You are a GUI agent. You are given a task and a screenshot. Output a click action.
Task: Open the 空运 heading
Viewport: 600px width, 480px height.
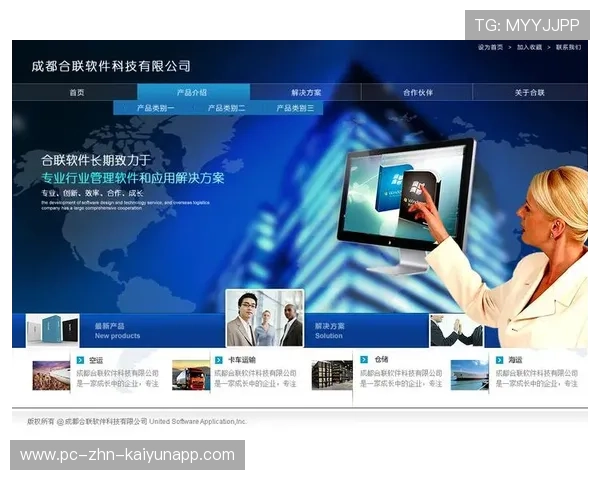click(96, 360)
